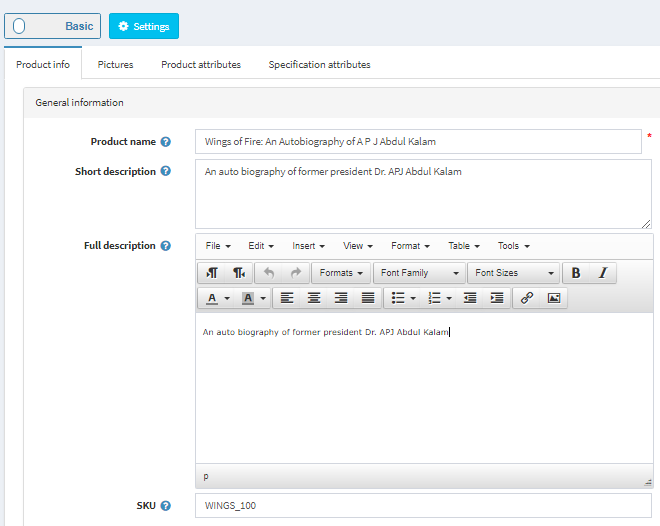Click into the Short description textarea
The width and height of the screenshot is (660, 526).
(423, 194)
